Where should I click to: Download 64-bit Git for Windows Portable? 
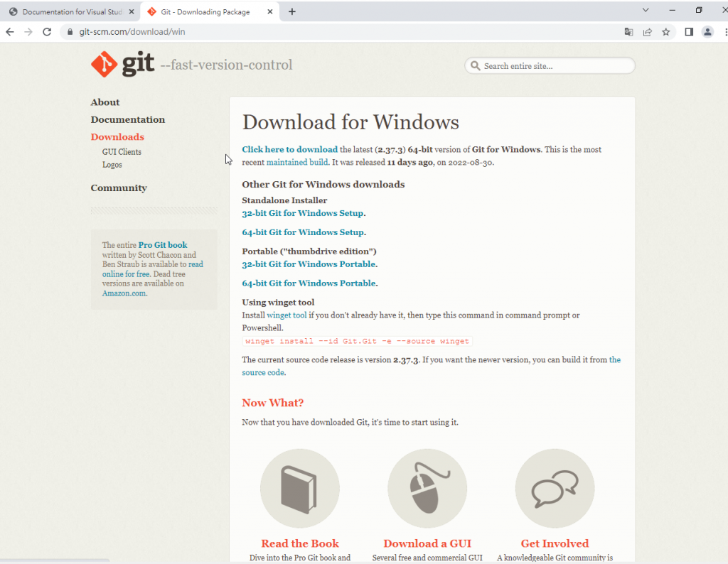coord(310,283)
